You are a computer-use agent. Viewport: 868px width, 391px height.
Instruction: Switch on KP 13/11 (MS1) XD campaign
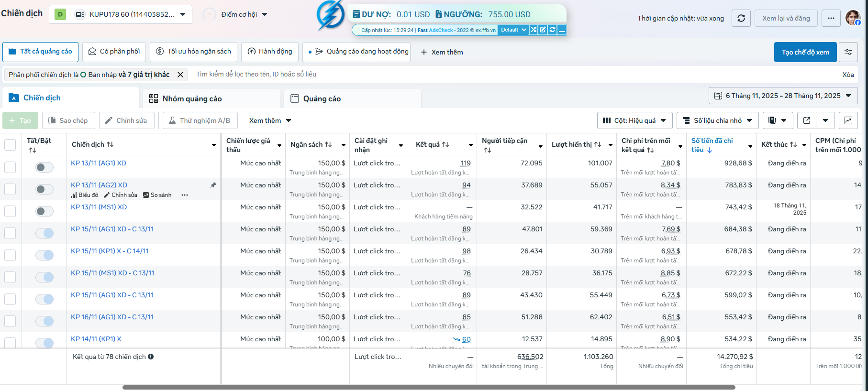tap(45, 211)
